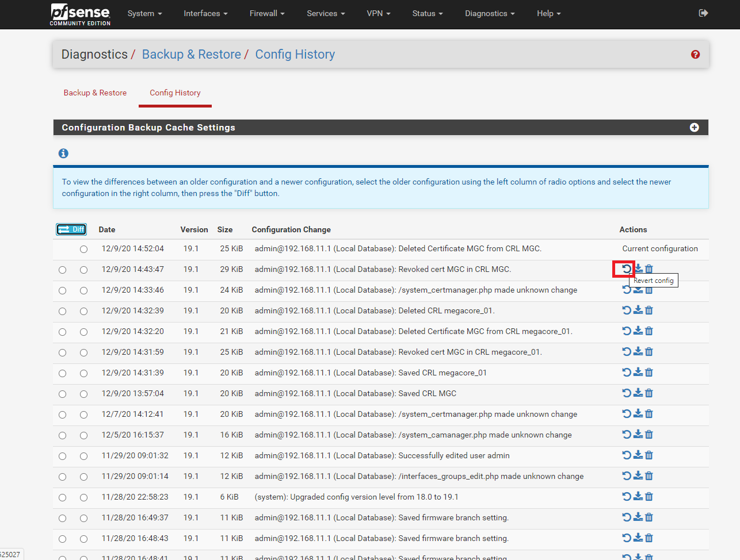Delete config backup from 12/9/20 14:31:39

click(649, 372)
